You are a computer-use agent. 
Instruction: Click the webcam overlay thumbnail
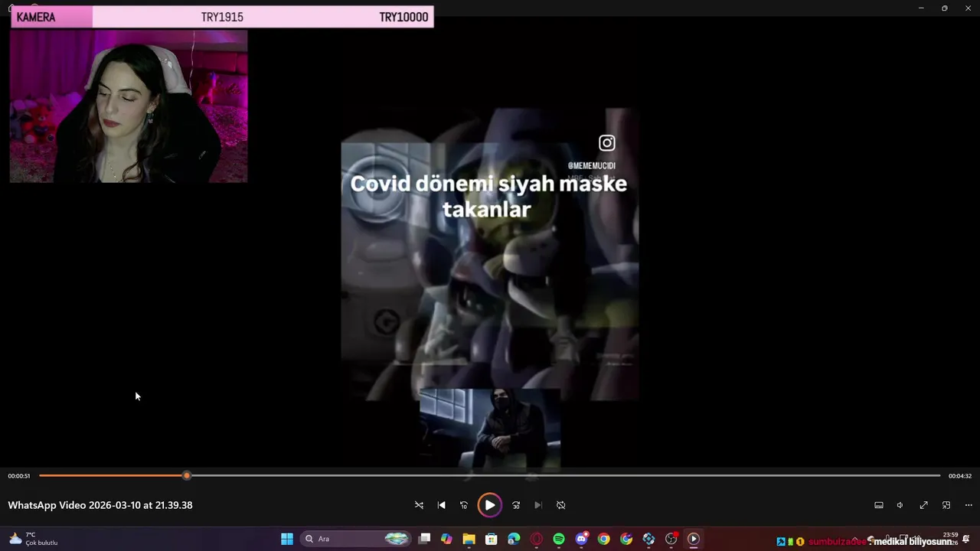coord(129,106)
